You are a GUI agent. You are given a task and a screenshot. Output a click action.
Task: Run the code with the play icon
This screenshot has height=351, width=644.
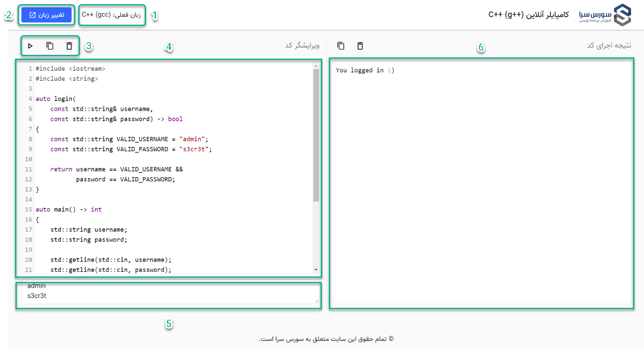(30, 46)
